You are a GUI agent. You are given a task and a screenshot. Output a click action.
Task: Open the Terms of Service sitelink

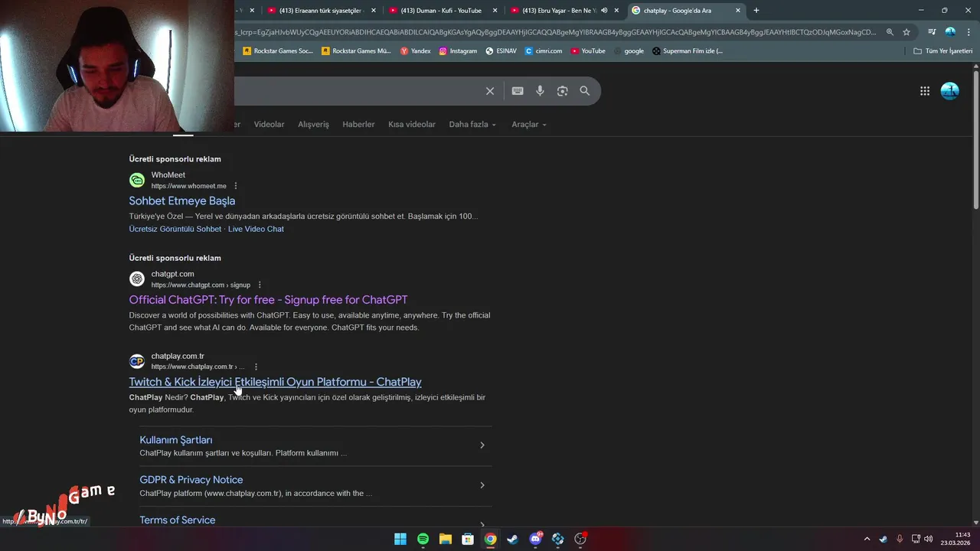178,520
